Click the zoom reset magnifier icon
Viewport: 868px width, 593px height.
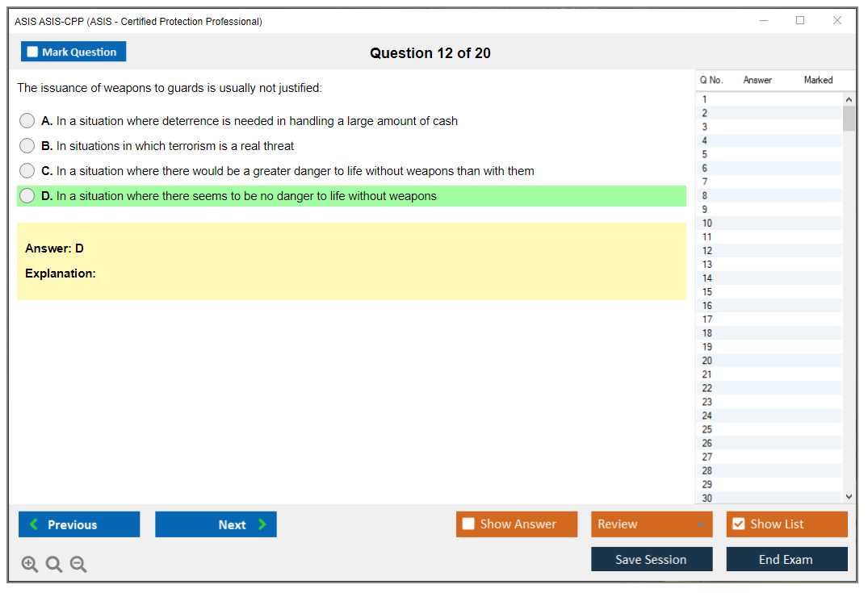[54, 565]
